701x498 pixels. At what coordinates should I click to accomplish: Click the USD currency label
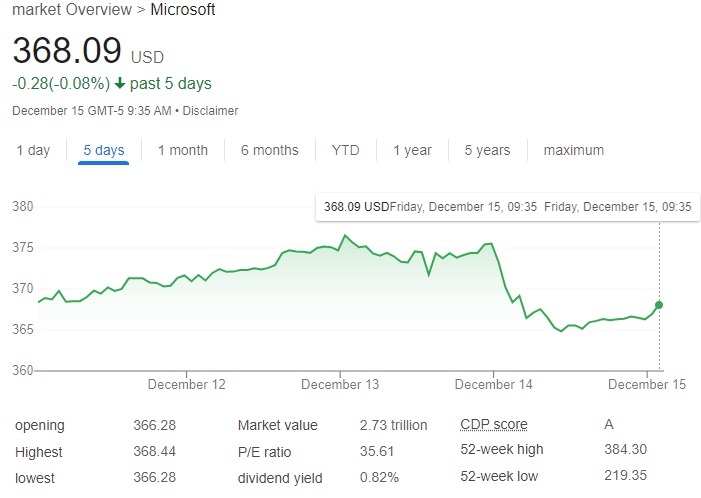(148, 57)
